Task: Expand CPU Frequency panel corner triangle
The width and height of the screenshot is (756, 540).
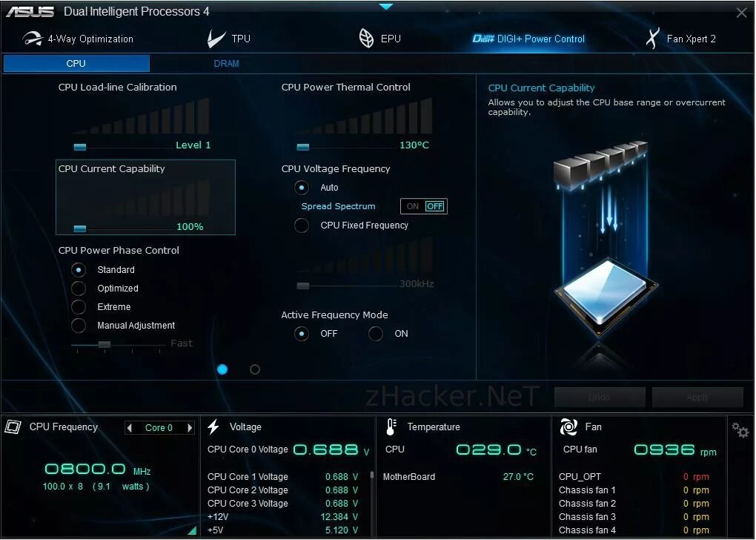Action: click(x=192, y=530)
